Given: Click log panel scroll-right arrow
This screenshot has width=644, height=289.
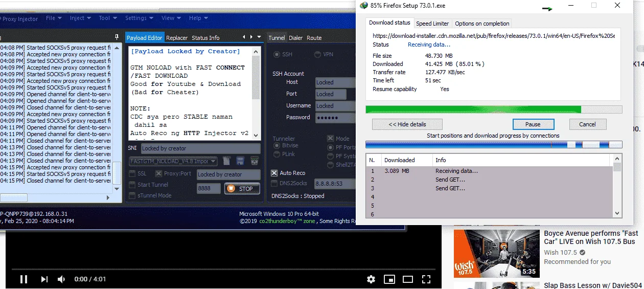Looking at the screenshot, I should [107, 197].
